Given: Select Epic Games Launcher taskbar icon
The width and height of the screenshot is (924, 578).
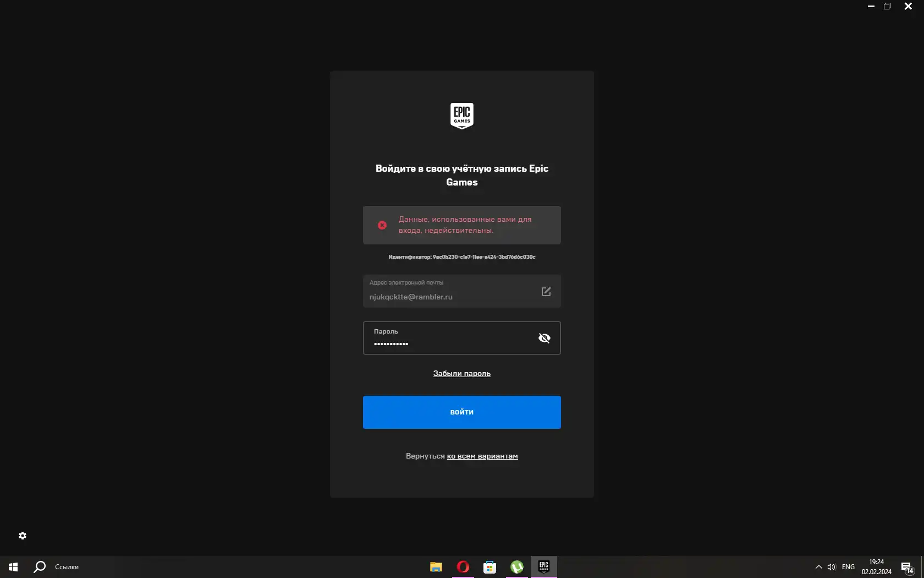Looking at the screenshot, I should point(544,567).
